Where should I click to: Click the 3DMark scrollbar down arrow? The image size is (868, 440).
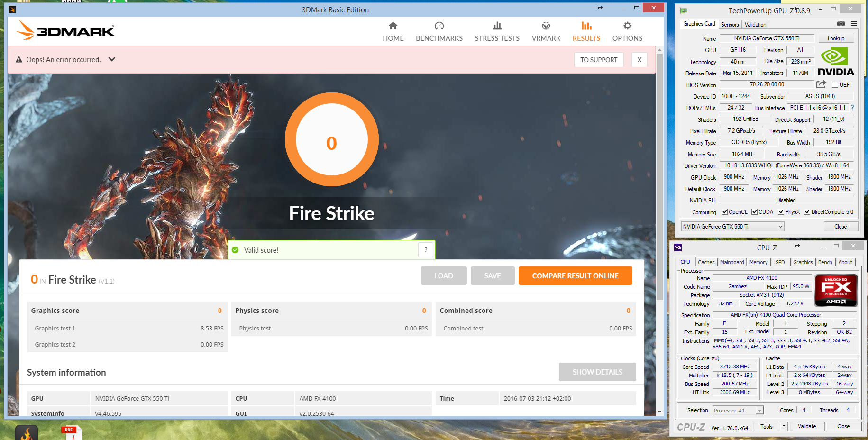pyautogui.click(x=659, y=412)
